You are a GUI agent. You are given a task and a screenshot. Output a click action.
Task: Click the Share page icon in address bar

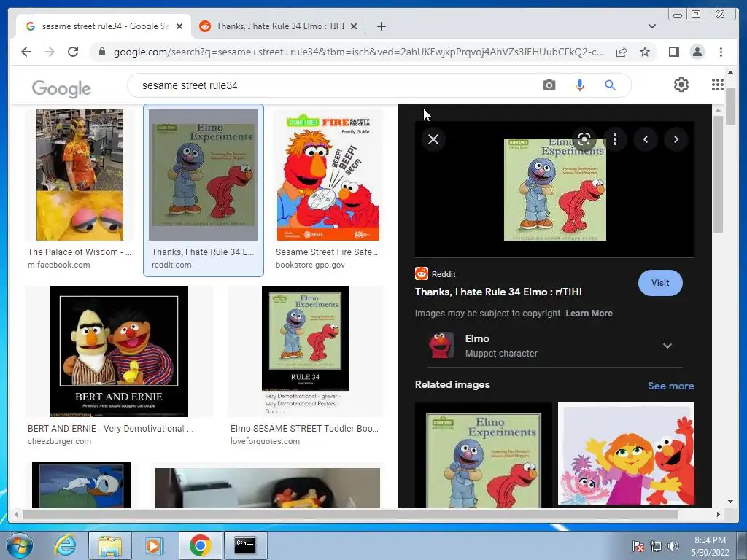point(622,52)
